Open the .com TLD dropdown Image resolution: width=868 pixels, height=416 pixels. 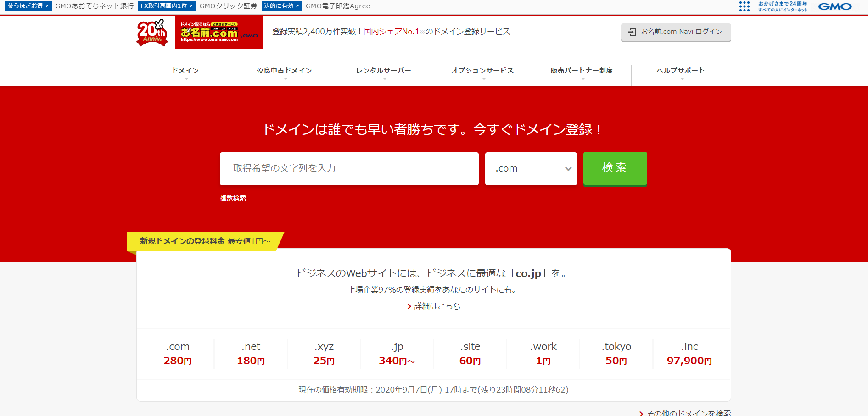(531, 169)
